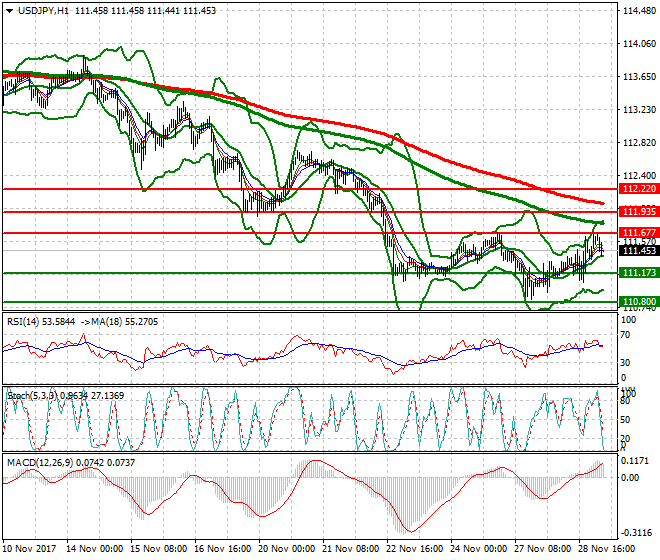Click the 114.060 price scale value
The height and width of the screenshot is (560, 660).
click(x=639, y=44)
